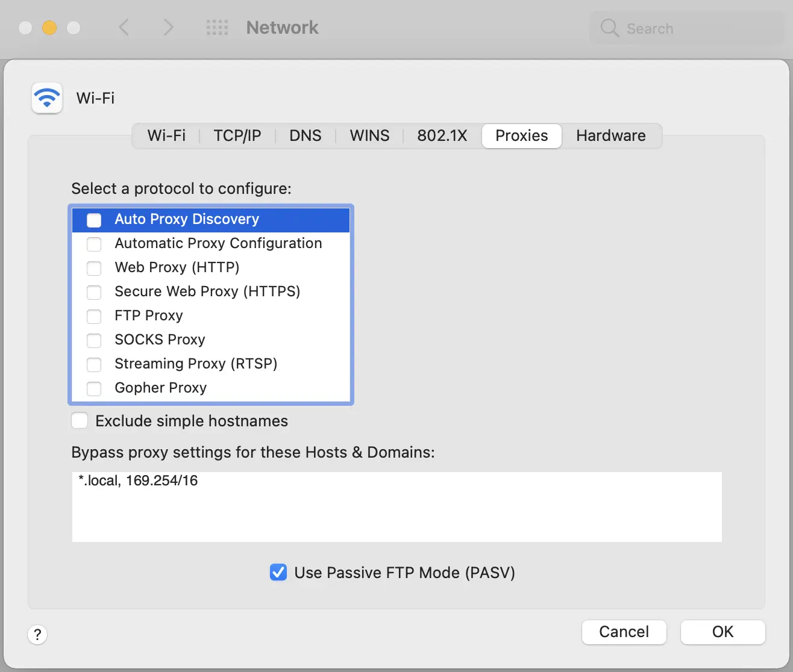
Task: Check the Web Proxy (HTTP) box
Action: [94, 268]
